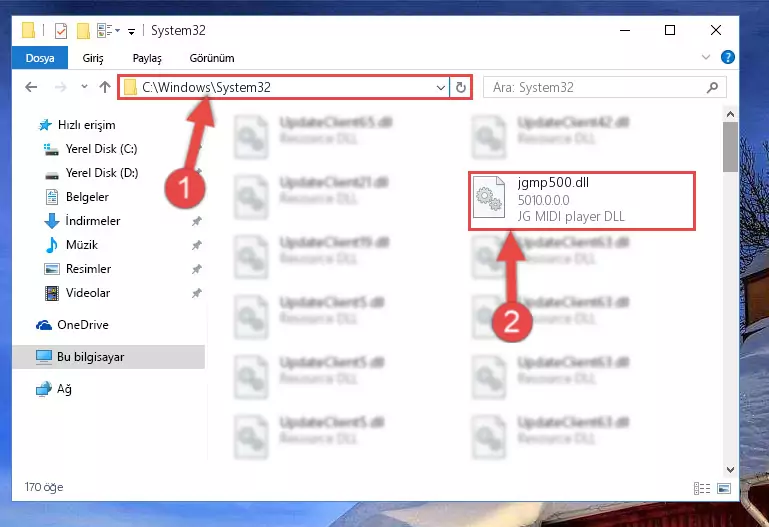Click the pin icon beside İndirmeler

[197, 221]
